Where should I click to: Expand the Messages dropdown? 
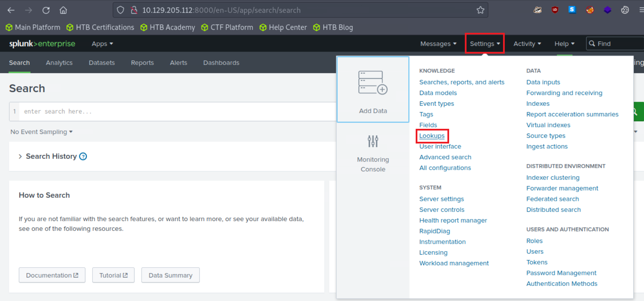coord(438,44)
